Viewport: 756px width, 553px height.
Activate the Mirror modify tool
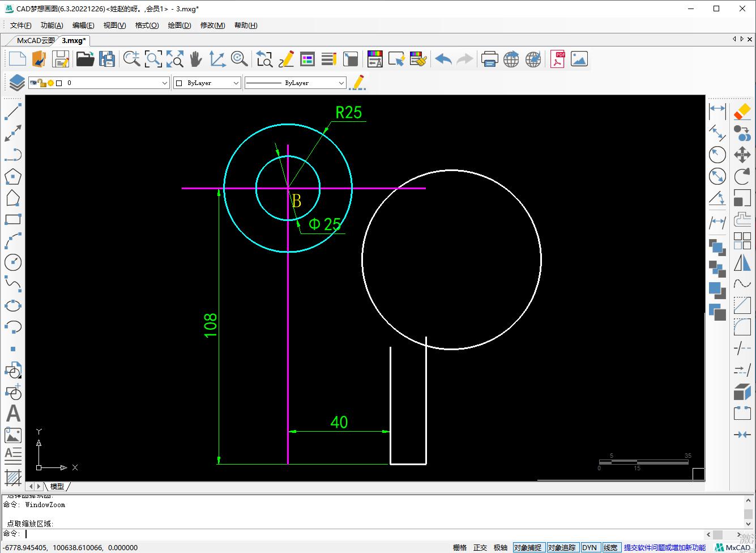pos(742,262)
